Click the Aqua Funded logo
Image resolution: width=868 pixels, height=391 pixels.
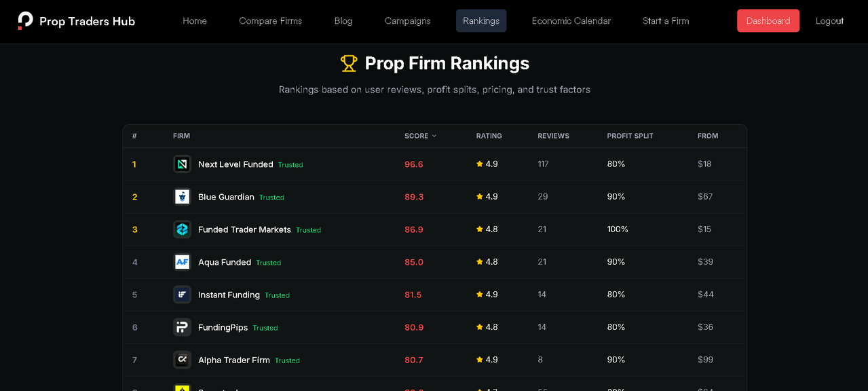click(182, 262)
